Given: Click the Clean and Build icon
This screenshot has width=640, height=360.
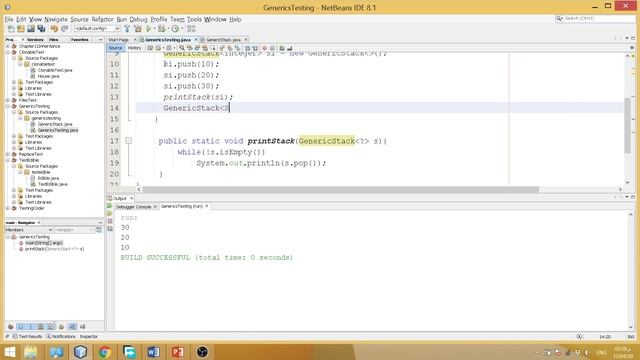Looking at the screenshot, I should (x=138, y=29).
